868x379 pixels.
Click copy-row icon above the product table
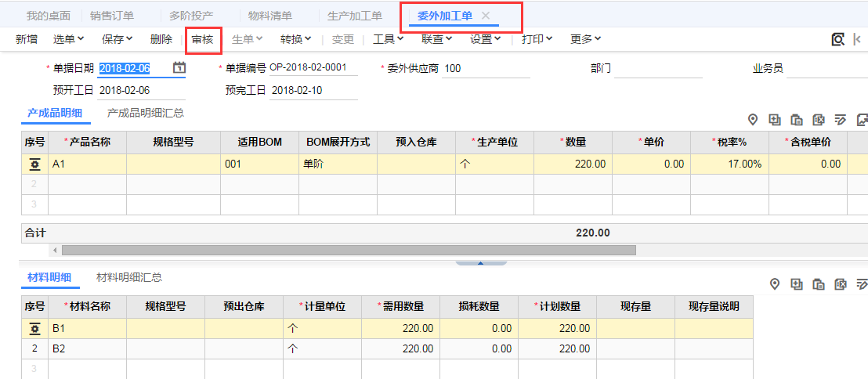tap(797, 120)
